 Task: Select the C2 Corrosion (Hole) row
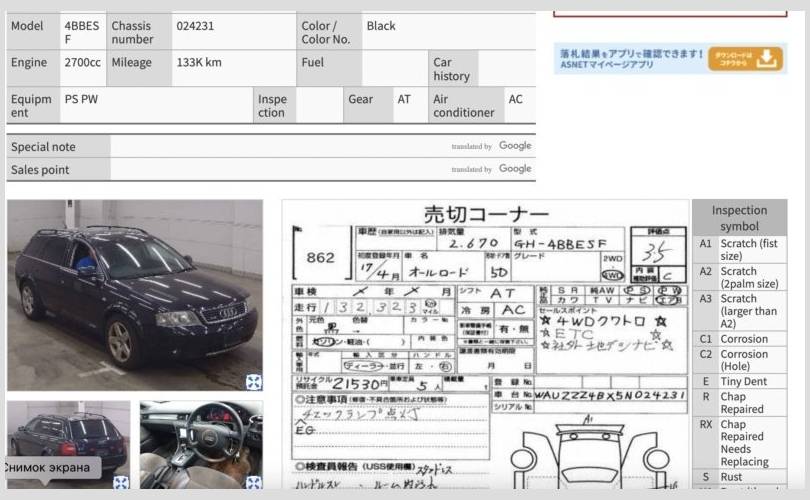click(x=739, y=360)
